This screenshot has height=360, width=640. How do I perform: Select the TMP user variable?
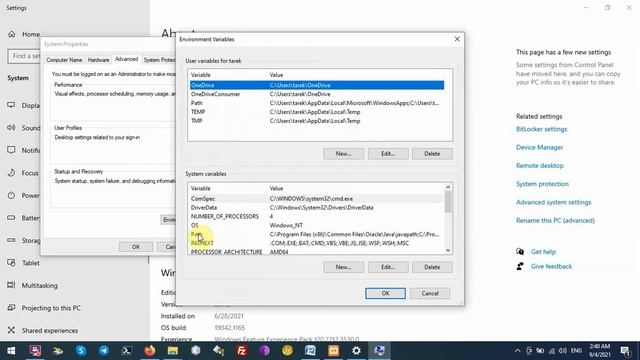[317, 121]
